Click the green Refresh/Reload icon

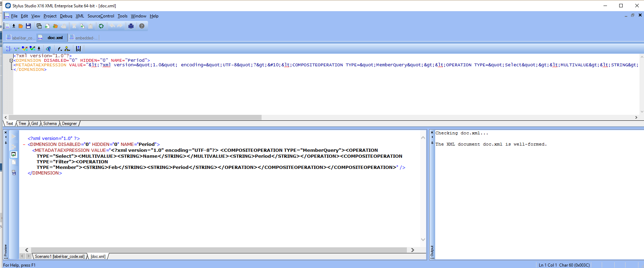pyautogui.click(x=101, y=26)
